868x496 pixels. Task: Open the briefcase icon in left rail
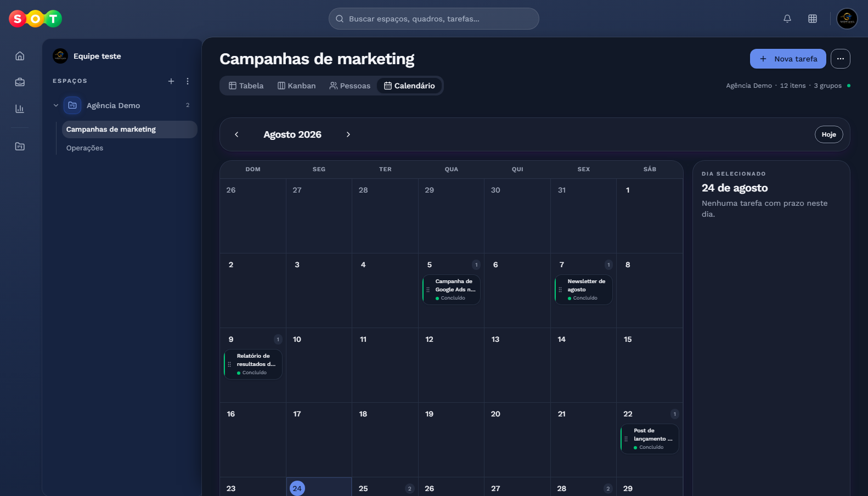coord(20,82)
